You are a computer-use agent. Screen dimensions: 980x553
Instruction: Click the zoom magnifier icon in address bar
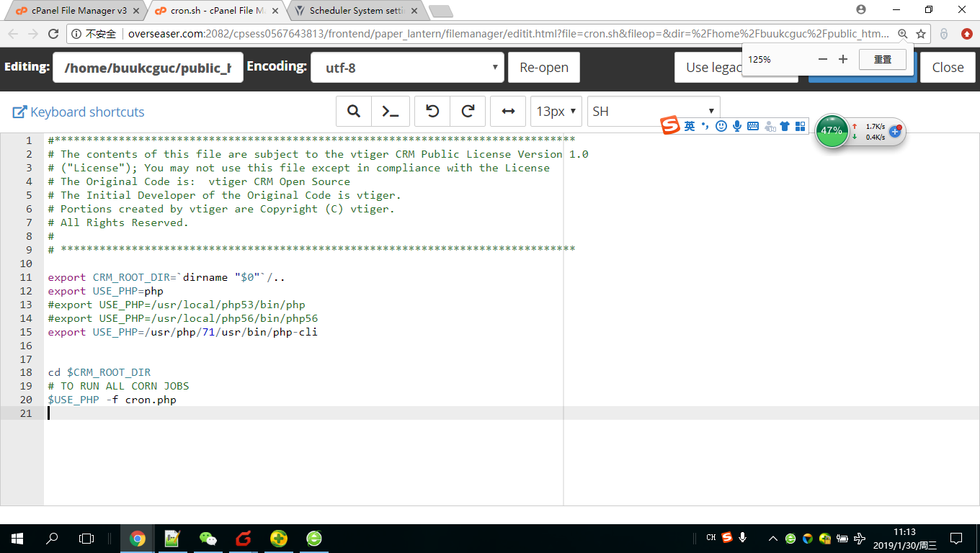tap(903, 34)
